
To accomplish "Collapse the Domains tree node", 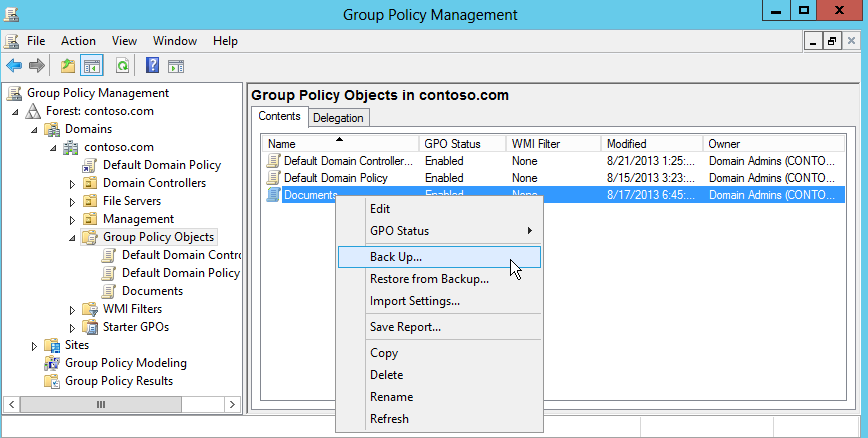I will [x=34, y=130].
